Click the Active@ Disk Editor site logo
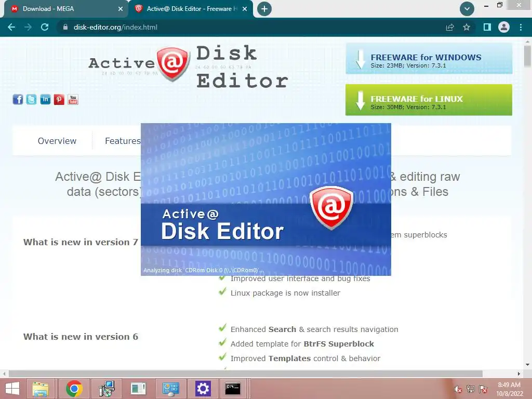 pyautogui.click(x=188, y=67)
